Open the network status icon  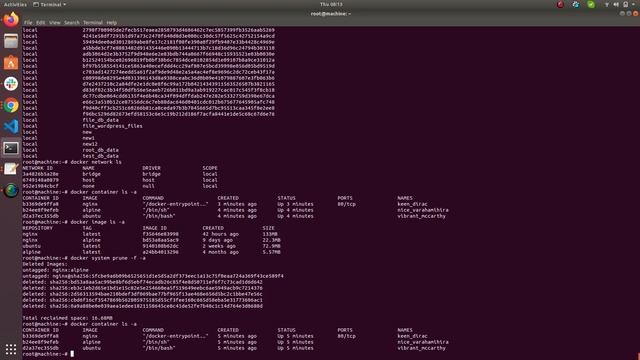[607, 4]
